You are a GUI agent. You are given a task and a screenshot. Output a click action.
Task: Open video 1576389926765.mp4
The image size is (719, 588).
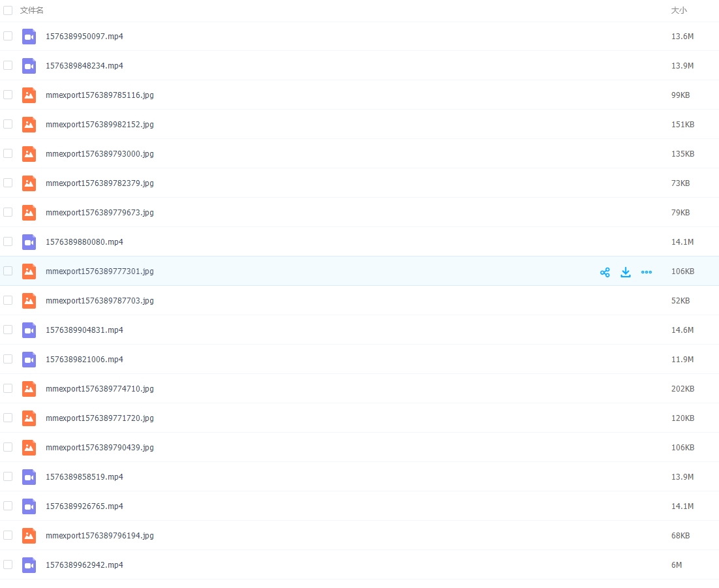[84, 506]
